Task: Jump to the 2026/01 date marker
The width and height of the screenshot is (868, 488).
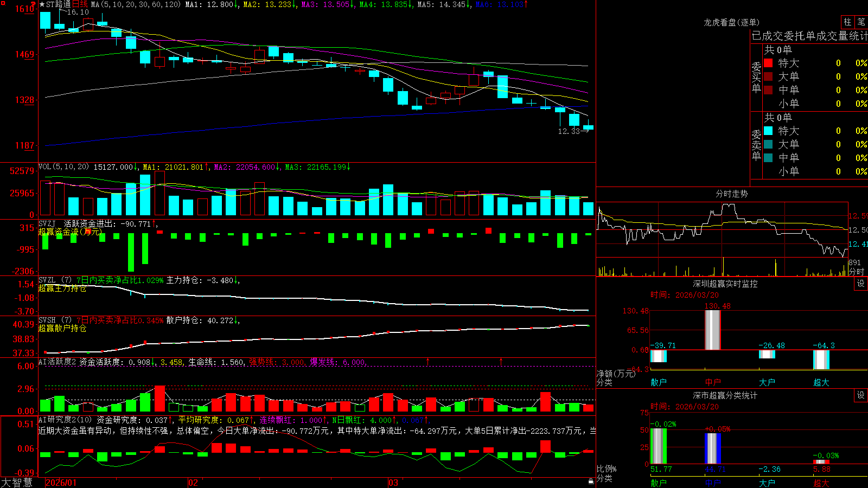Action: 61,483
